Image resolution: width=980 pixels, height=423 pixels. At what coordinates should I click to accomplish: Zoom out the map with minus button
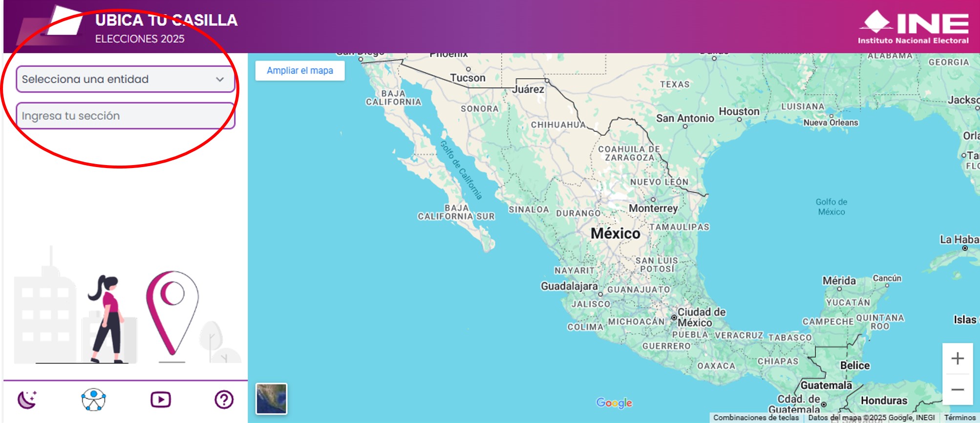[958, 389]
